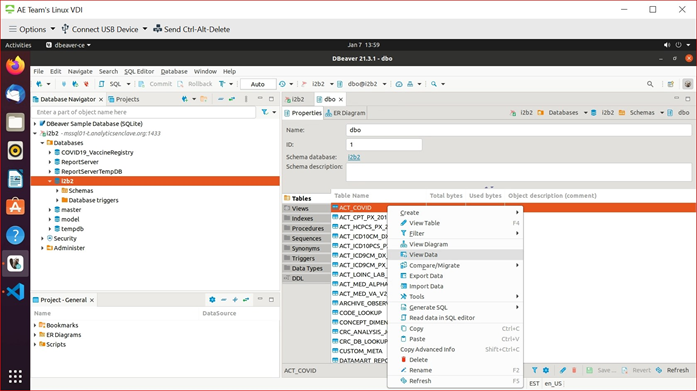The image size is (697, 391).
Task: Show applications grid in dock
Action: tap(15, 376)
